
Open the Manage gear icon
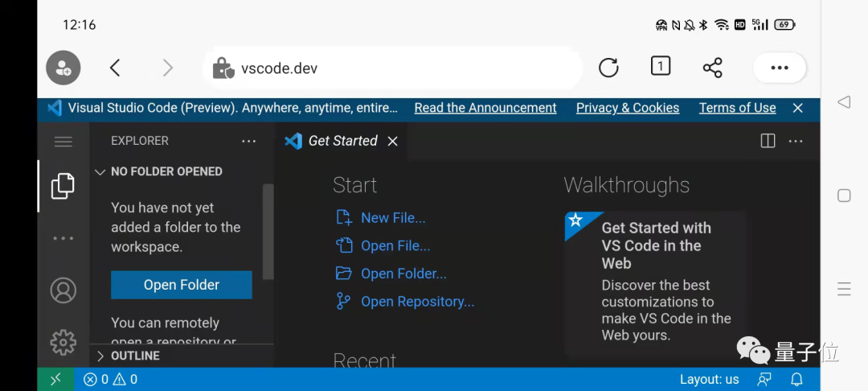coord(63,342)
